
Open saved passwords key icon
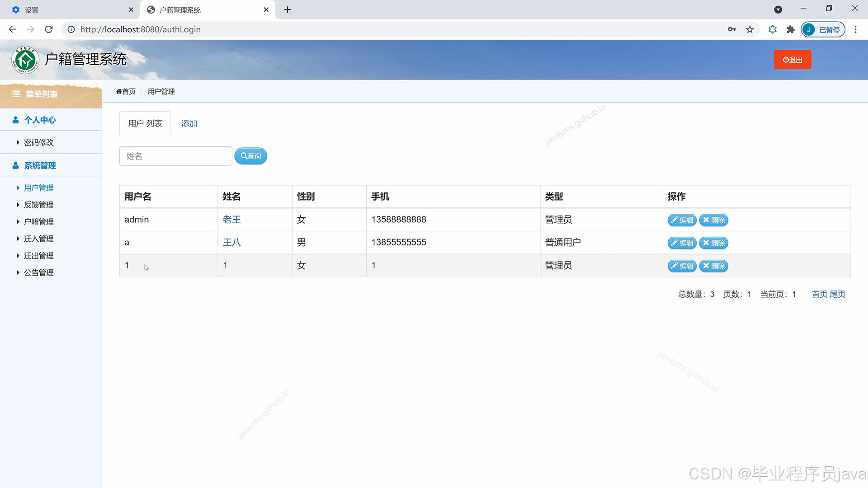[731, 29]
